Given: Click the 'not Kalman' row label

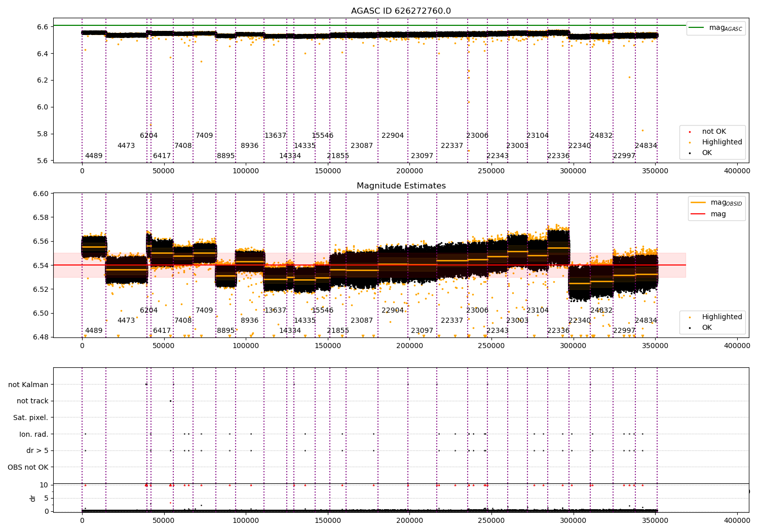Looking at the screenshot, I should [28, 385].
